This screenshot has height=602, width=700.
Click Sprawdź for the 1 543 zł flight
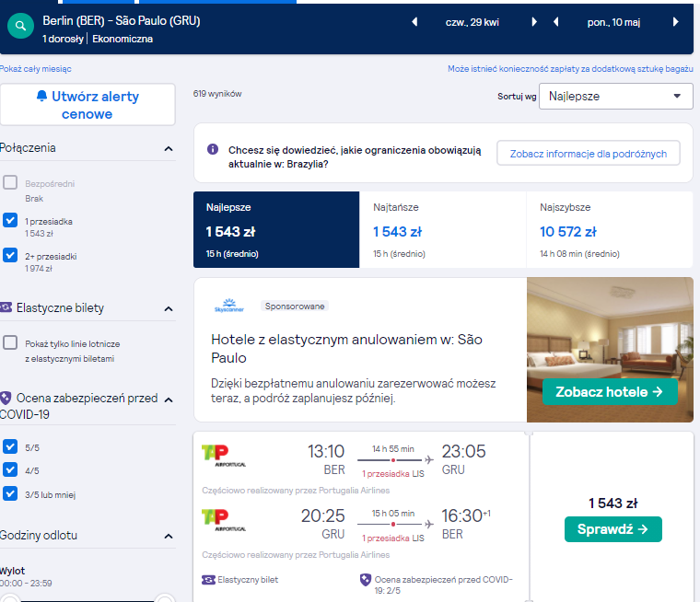[612, 529]
